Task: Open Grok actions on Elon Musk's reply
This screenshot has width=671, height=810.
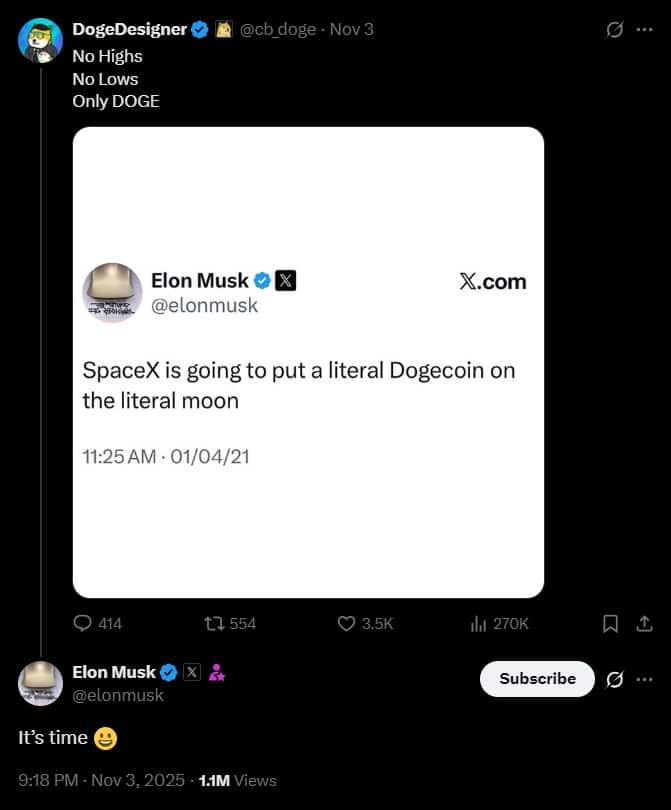Action: pyautogui.click(x=614, y=679)
